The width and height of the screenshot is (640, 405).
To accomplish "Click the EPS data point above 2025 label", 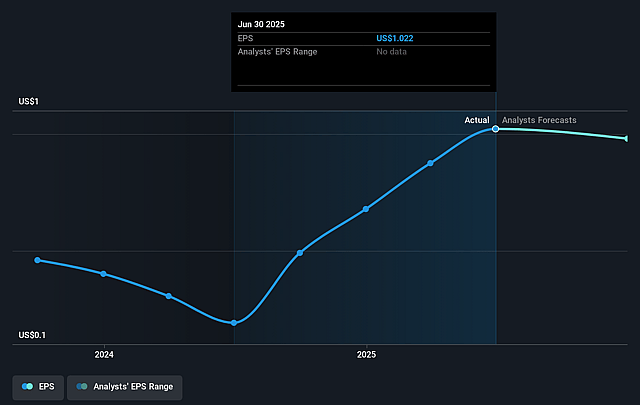I will [366, 209].
